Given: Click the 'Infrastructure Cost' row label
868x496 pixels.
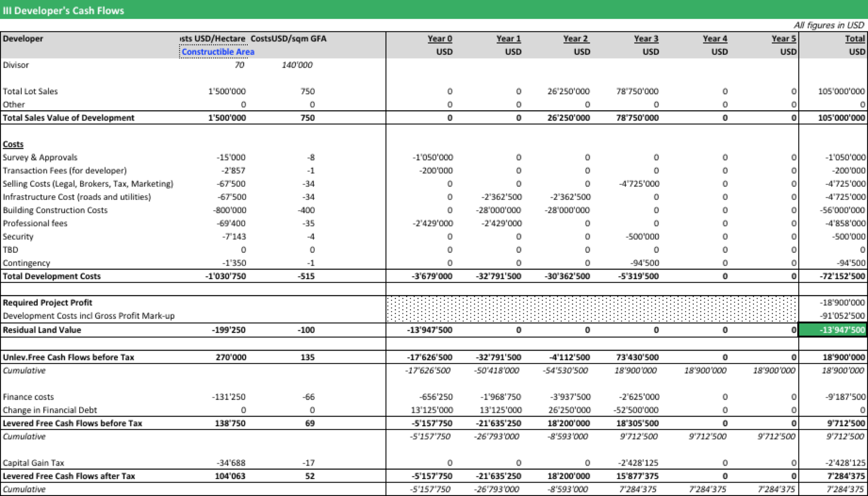Looking at the screenshot, I should tap(77, 197).
